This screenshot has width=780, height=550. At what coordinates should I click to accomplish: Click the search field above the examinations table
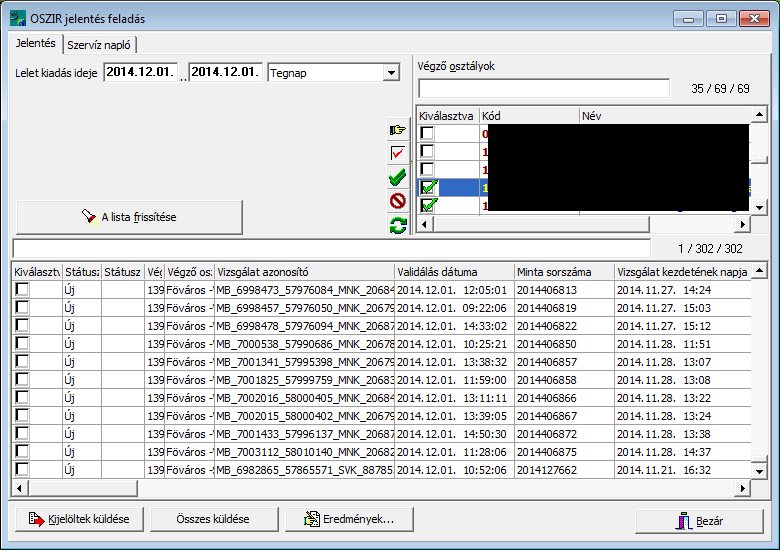click(x=332, y=248)
